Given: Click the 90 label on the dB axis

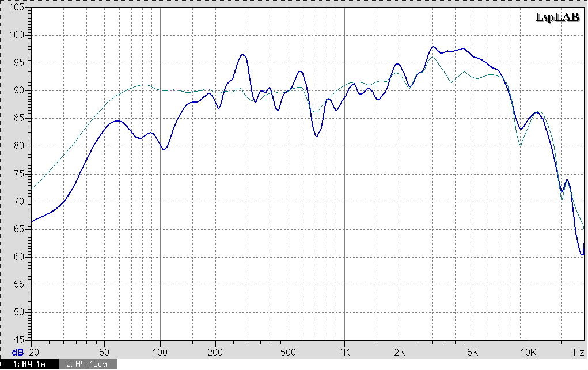Looking at the screenshot, I should coord(19,91).
